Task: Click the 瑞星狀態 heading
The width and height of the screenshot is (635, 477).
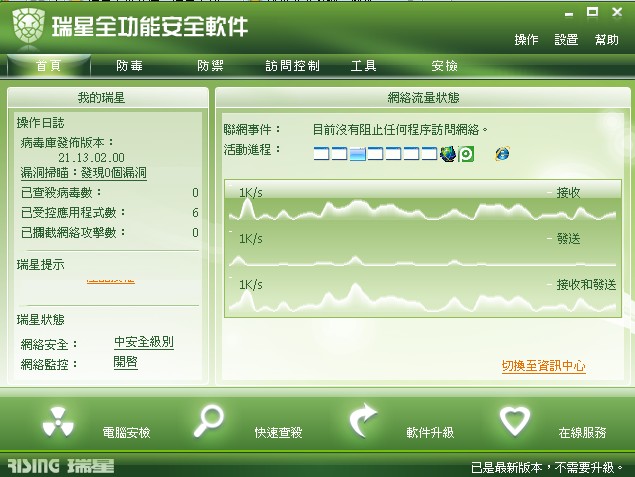Action: tap(40, 320)
